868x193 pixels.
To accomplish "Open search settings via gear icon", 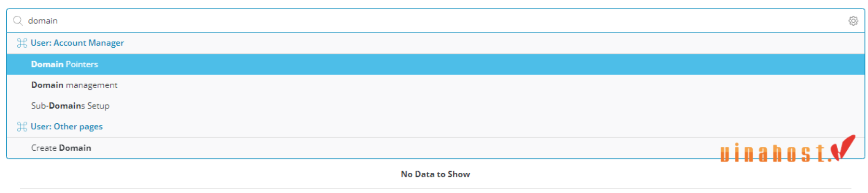I will coord(853,21).
